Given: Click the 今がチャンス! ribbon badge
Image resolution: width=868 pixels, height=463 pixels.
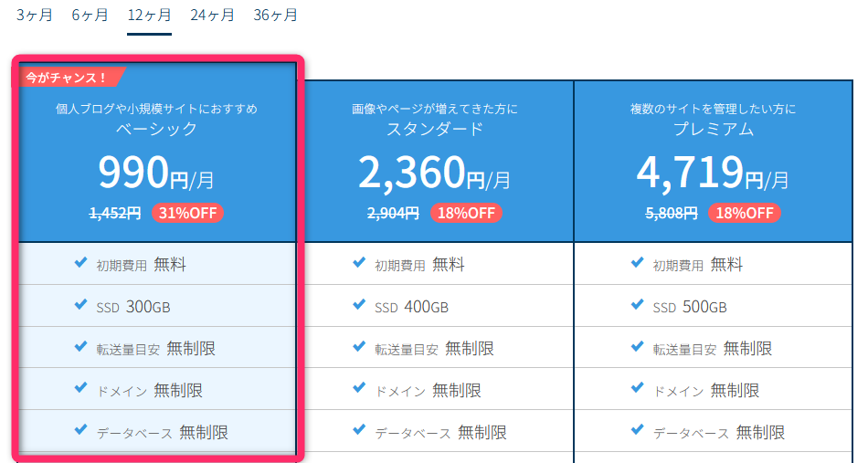Looking at the screenshot, I should [66, 78].
